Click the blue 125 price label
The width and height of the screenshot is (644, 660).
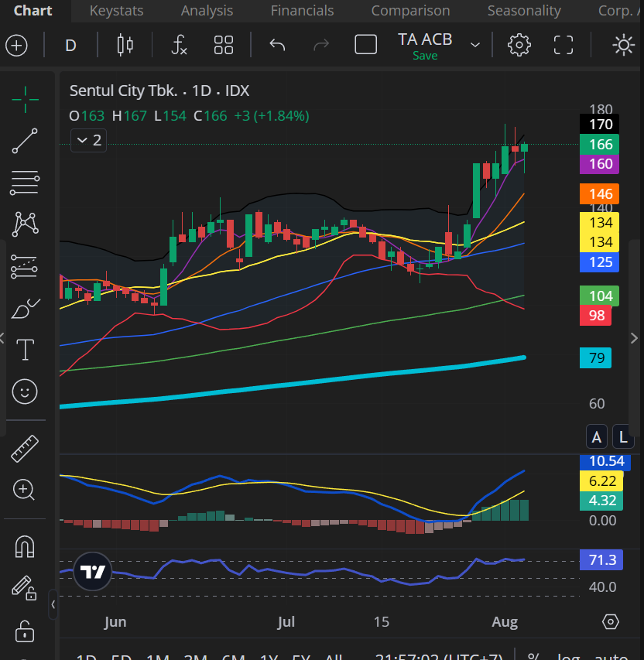599,262
